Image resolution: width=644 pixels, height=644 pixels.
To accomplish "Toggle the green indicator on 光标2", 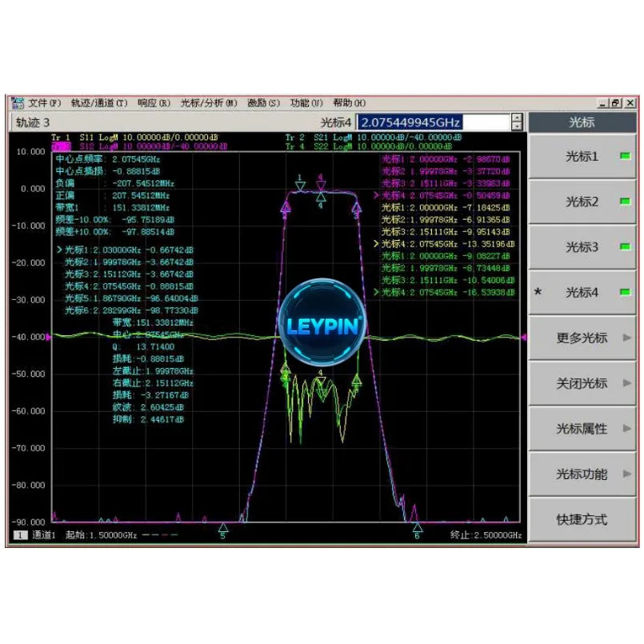I will (625, 202).
